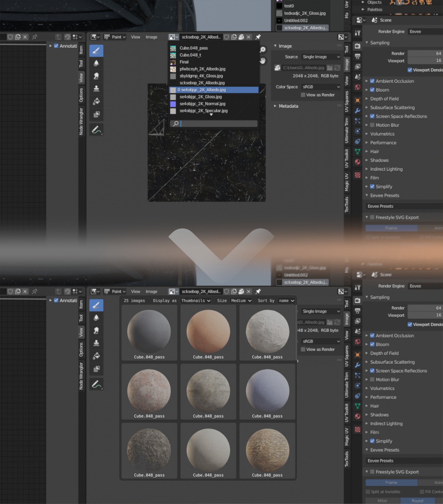This screenshot has width=443, height=504.
Task: Open the Image menu in lower image editor
Action: pyautogui.click(x=151, y=291)
